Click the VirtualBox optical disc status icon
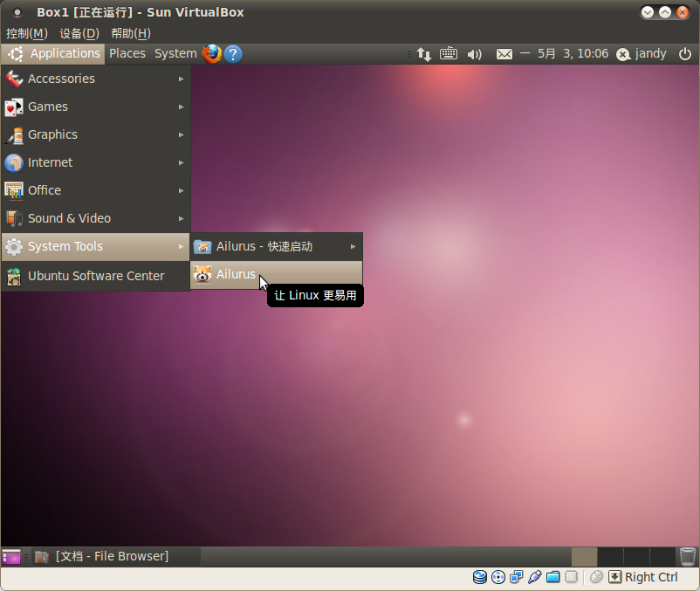Image resolution: width=700 pixels, height=591 pixels. 498,577
